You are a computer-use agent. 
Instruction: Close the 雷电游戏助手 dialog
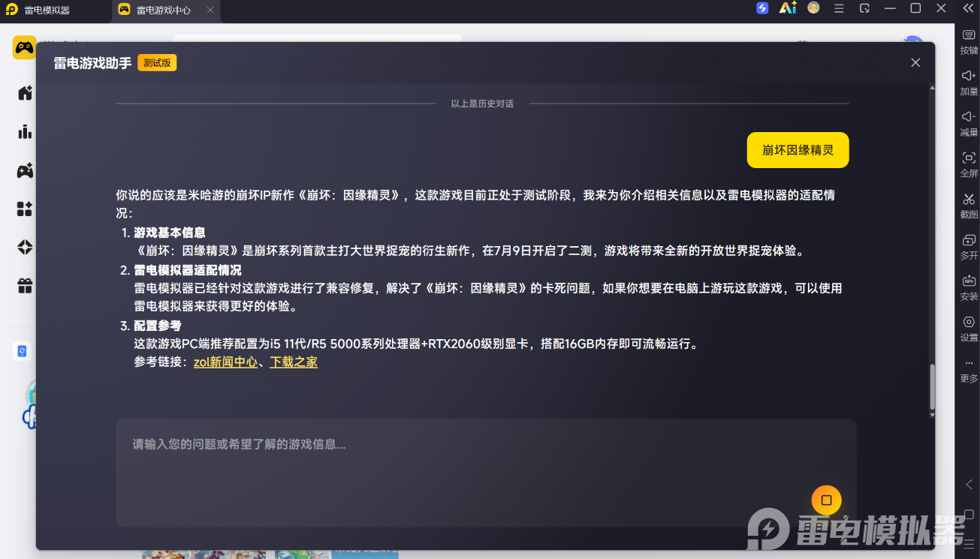[915, 63]
